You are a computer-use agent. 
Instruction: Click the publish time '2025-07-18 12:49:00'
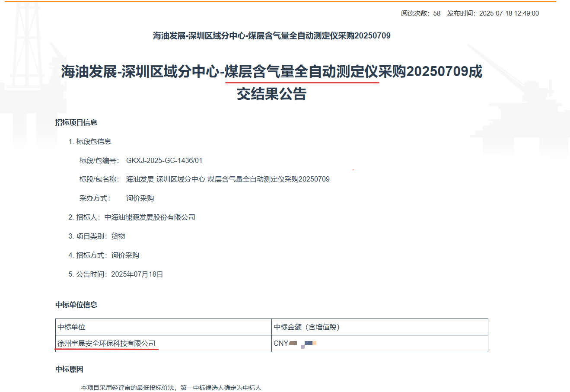pos(509,13)
